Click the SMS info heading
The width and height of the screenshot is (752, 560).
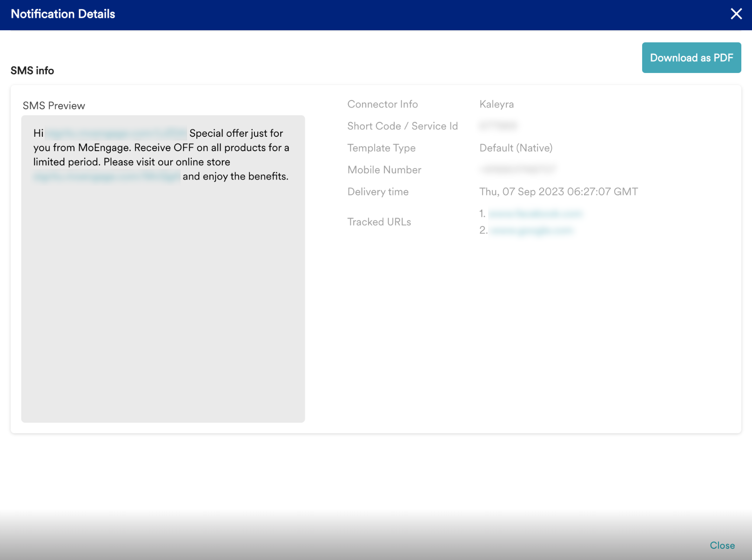32,71
